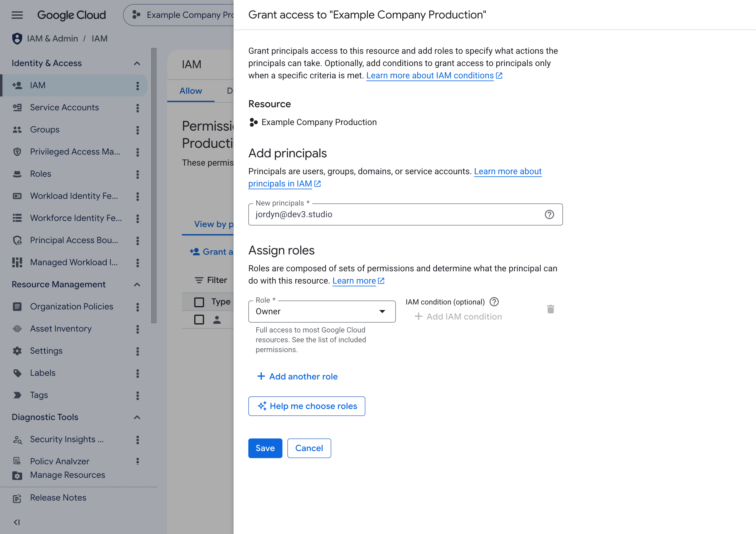The image size is (756, 534).
Task: Switch to the View by principals tab
Action: click(x=208, y=225)
